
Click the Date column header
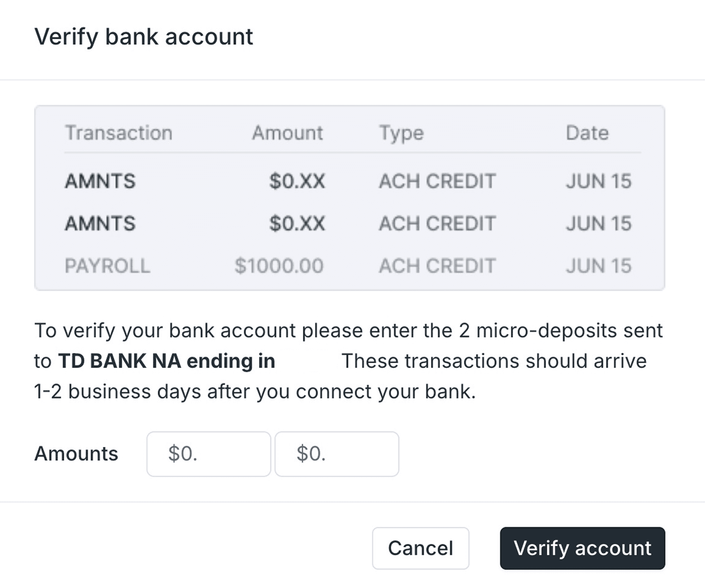(587, 133)
